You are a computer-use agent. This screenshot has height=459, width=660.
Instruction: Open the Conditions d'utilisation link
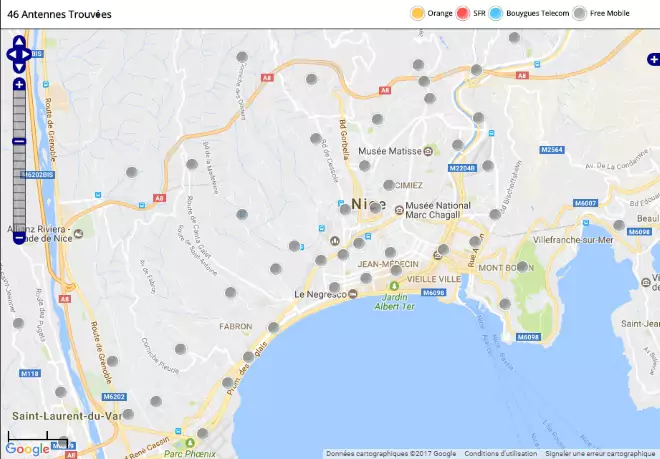point(500,454)
